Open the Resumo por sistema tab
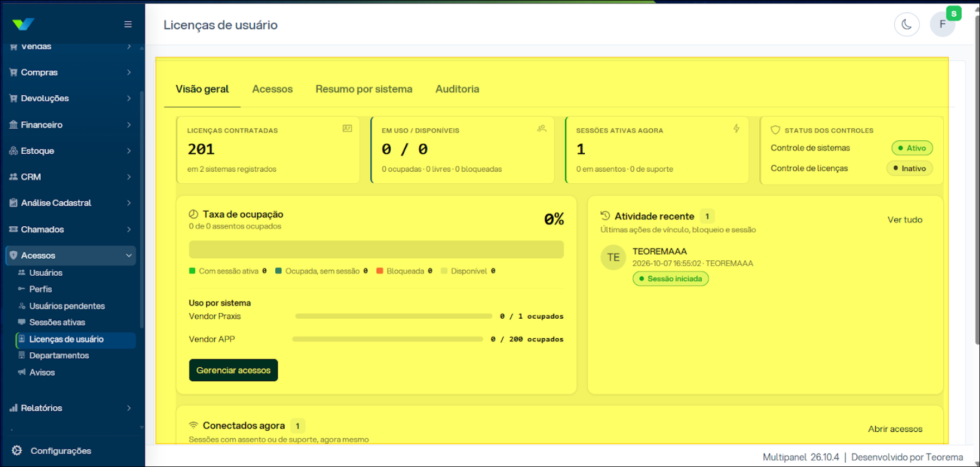980x467 pixels. [x=363, y=89]
